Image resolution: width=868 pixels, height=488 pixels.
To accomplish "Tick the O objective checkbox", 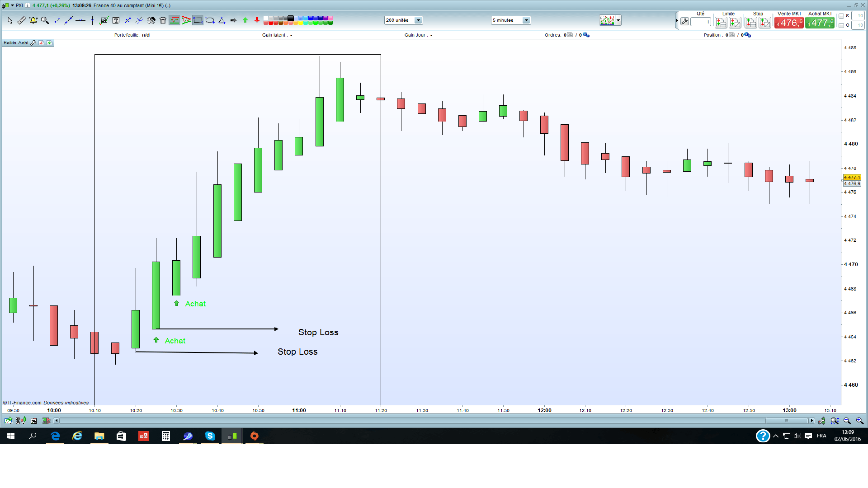I will 841,25.
